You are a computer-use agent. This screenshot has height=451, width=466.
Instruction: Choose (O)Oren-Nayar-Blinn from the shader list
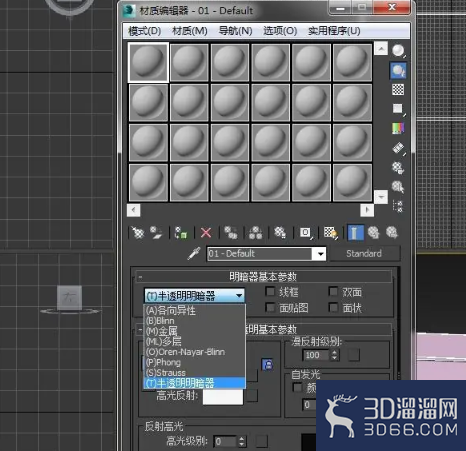[194, 352]
